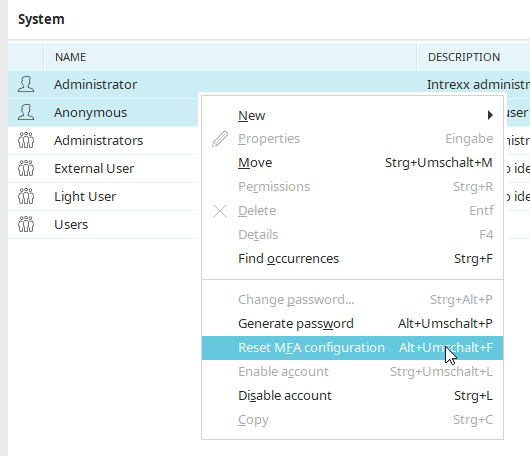The image size is (530, 456).
Task: Select the Administrators group name
Action: pyautogui.click(x=99, y=141)
